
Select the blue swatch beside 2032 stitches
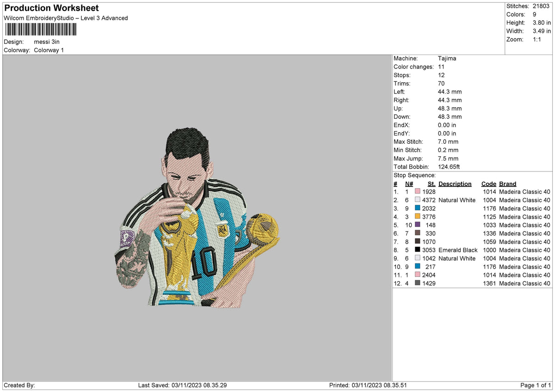418,208
